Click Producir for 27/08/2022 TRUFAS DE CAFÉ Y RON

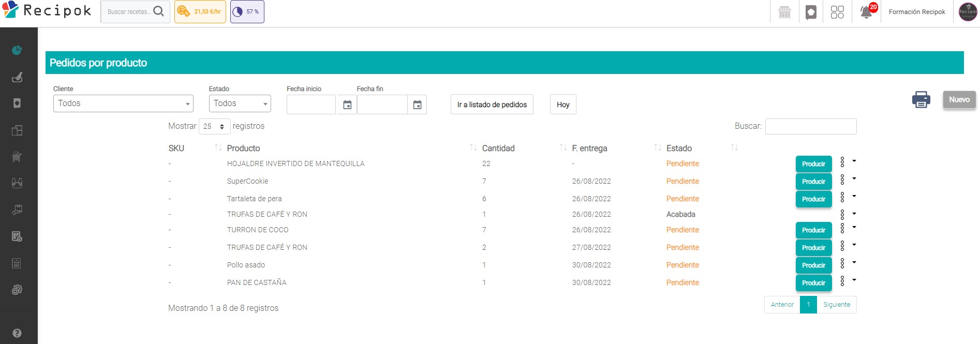tap(814, 248)
